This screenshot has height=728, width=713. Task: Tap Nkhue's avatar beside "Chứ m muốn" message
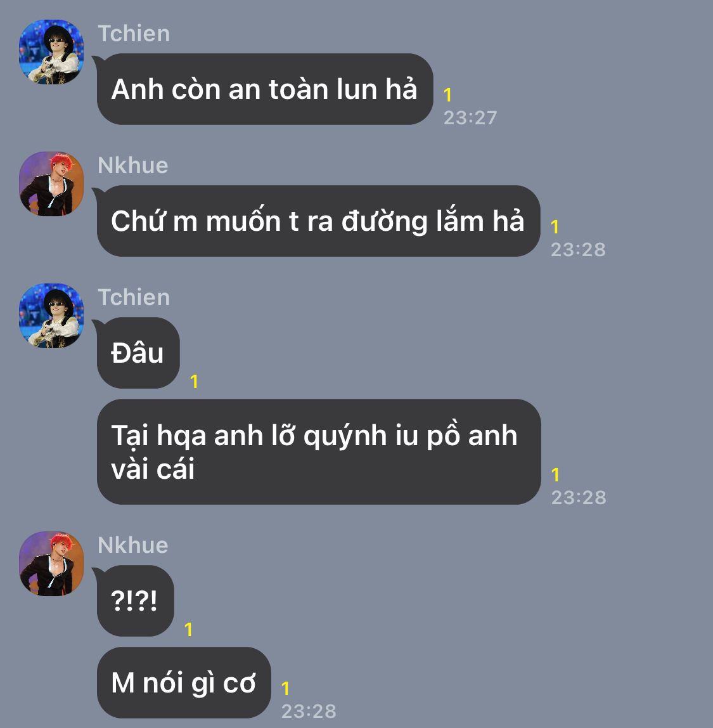pos(51,184)
